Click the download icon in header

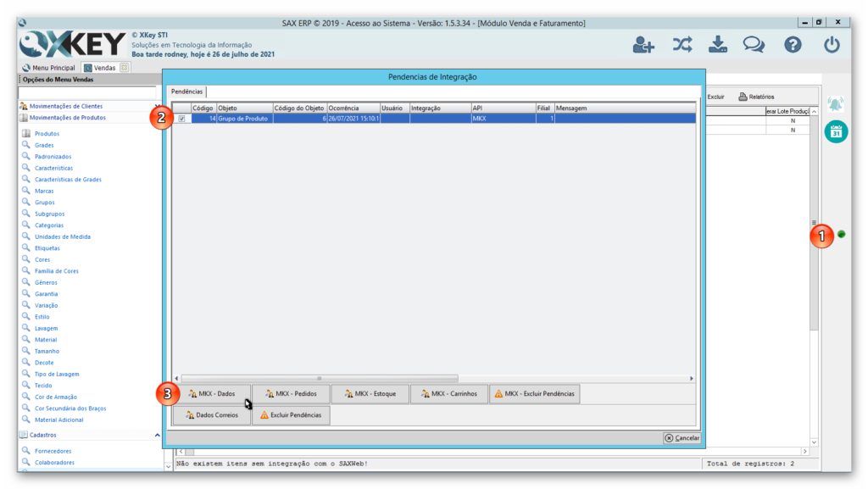point(718,45)
